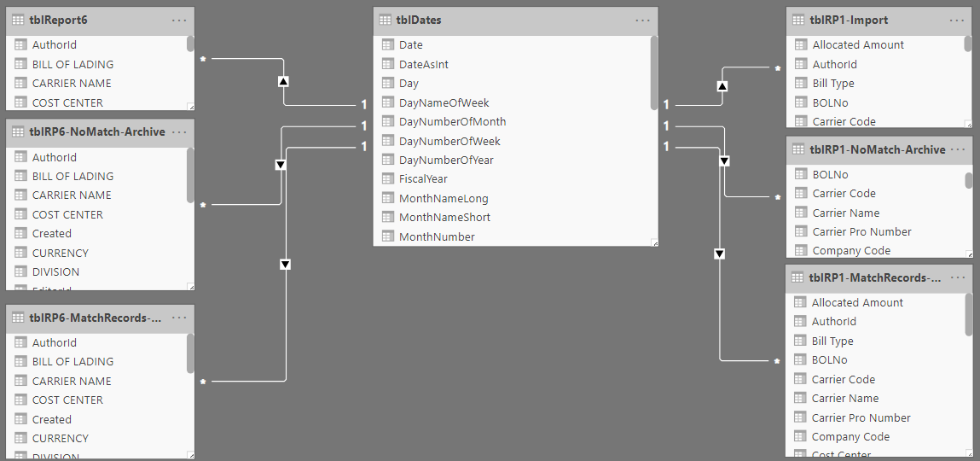
Task: Click filter arrow on tblRP6-MatchRecords relationship line
Action: point(286,265)
